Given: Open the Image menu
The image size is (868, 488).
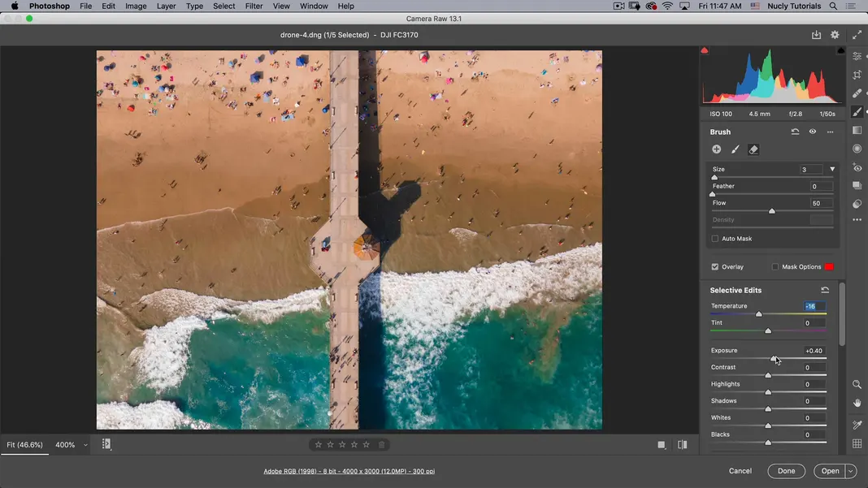Looking at the screenshot, I should pyautogui.click(x=136, y=6).
